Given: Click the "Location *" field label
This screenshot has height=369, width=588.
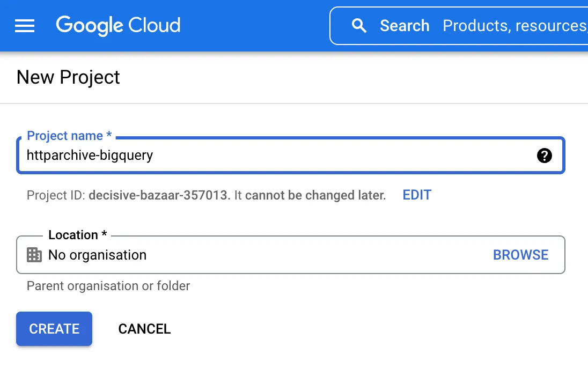Looking at the screenshot, I should pyautogui.click(x=77, y=235).
